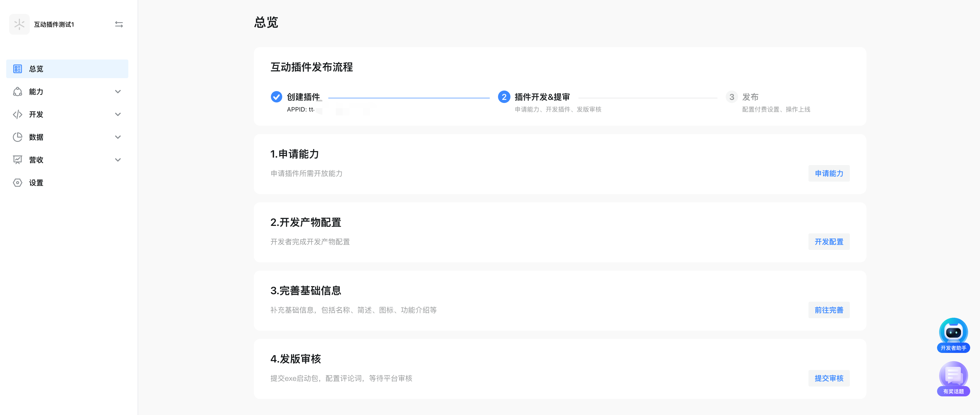980x415 pixels.
Task: Select 设置 from the sidebar menu
Action: [36, 183]
